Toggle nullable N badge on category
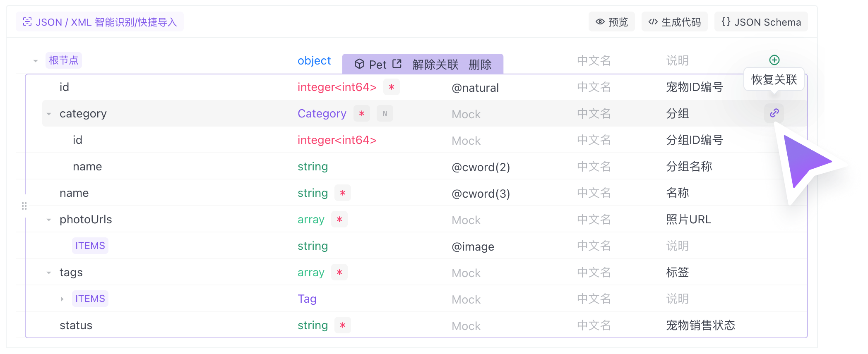Viewport: 868px width, 354px height. tap(385, 114)
